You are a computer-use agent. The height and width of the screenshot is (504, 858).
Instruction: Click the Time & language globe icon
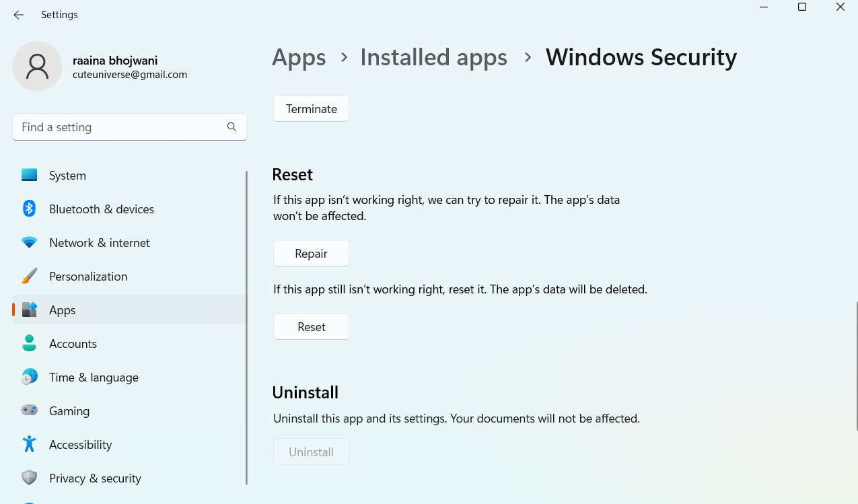pos(29,377)
